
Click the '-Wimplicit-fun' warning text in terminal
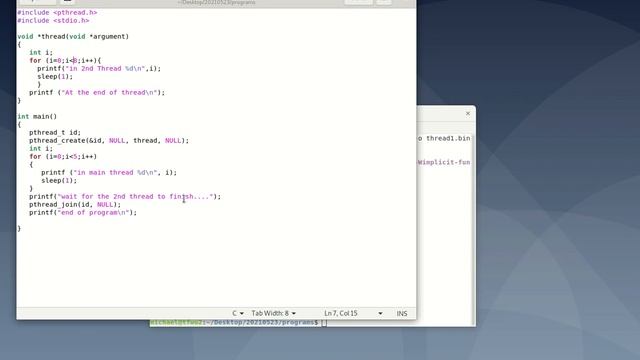tap(444, 162)
